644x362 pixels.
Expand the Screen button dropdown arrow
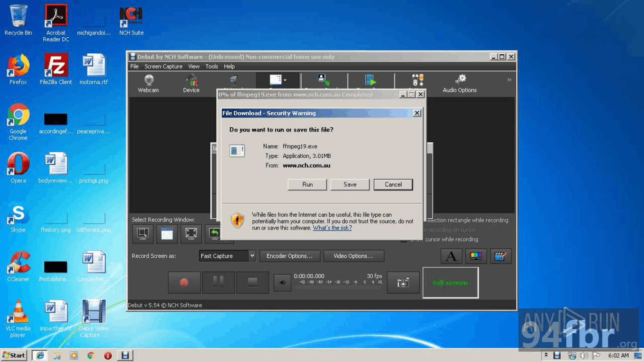pos(285,80)
